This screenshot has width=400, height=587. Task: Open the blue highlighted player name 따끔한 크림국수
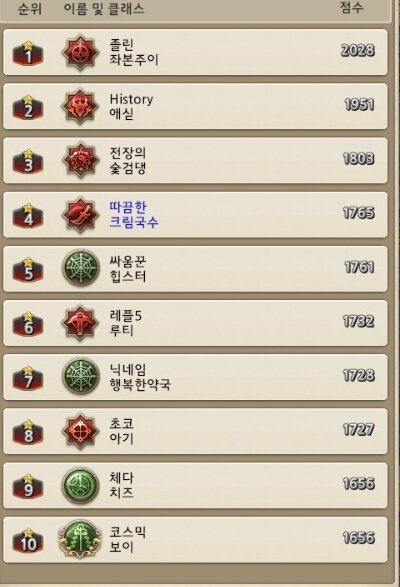point(134,215)
